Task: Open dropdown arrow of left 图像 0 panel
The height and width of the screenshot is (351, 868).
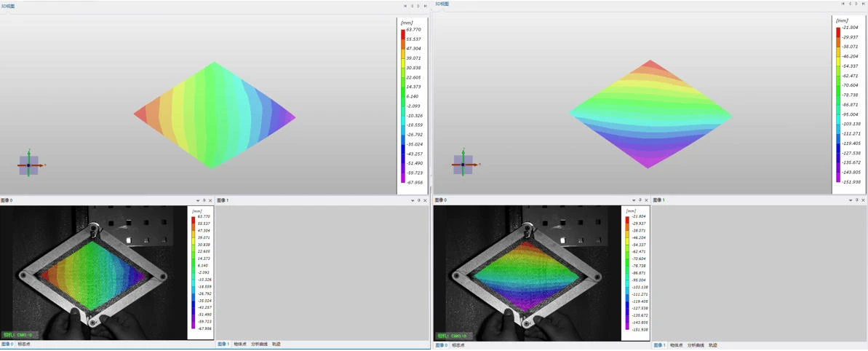Action: (x=198, y=200)
